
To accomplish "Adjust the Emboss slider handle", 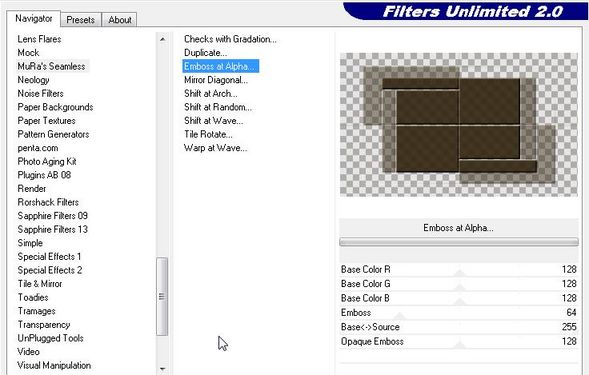I will tap(400, 315).
